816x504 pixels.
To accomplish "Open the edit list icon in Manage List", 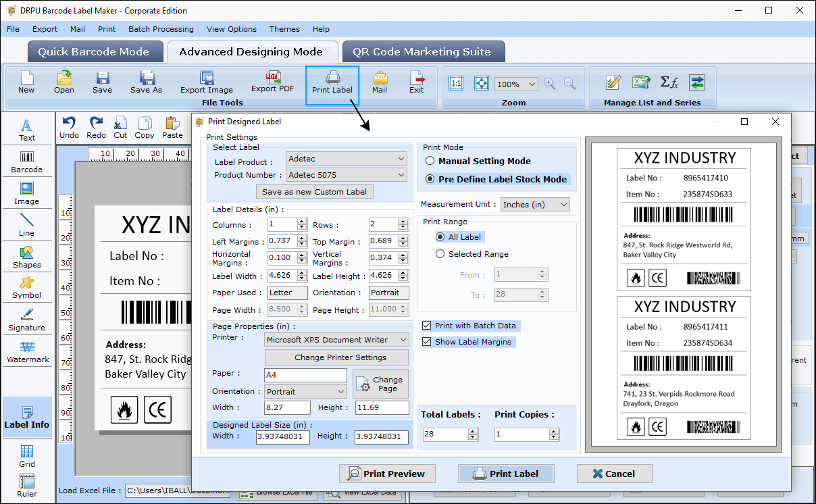I will click(x=613, y=82).
